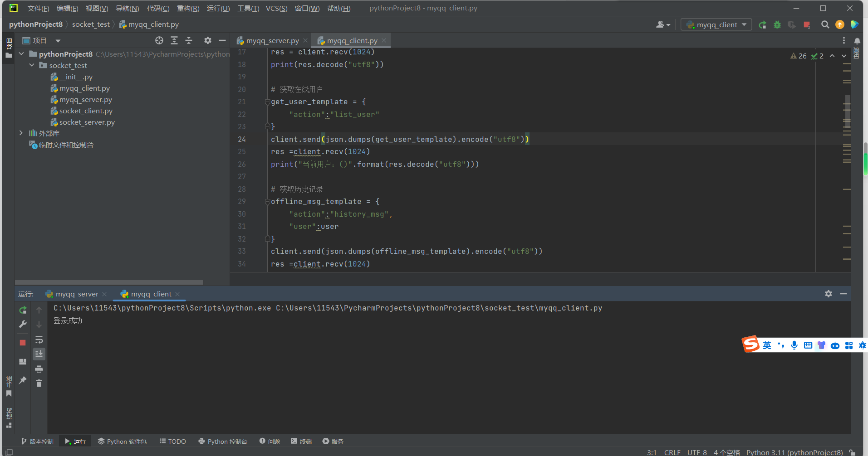Collapse the socket_test folder
Image resolution: width=868 pixels, height=456 pixels.
(32, 65)
